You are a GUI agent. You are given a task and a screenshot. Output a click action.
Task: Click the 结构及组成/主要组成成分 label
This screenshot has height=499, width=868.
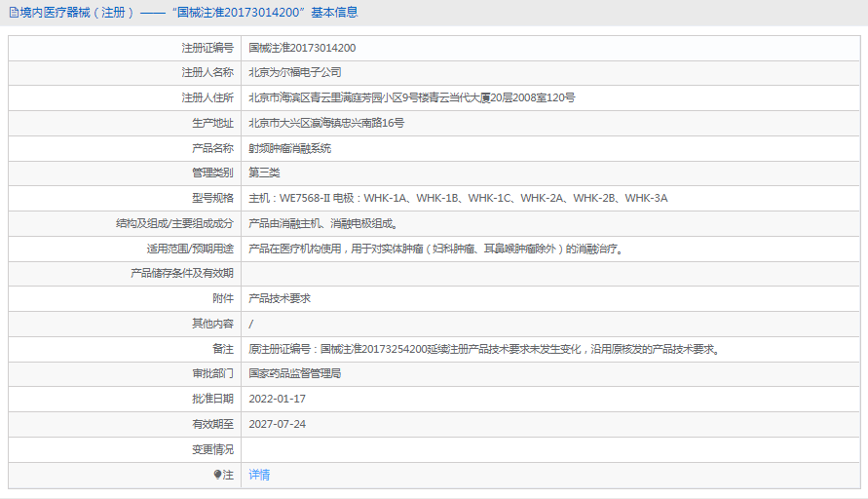[x=175, y=224]
